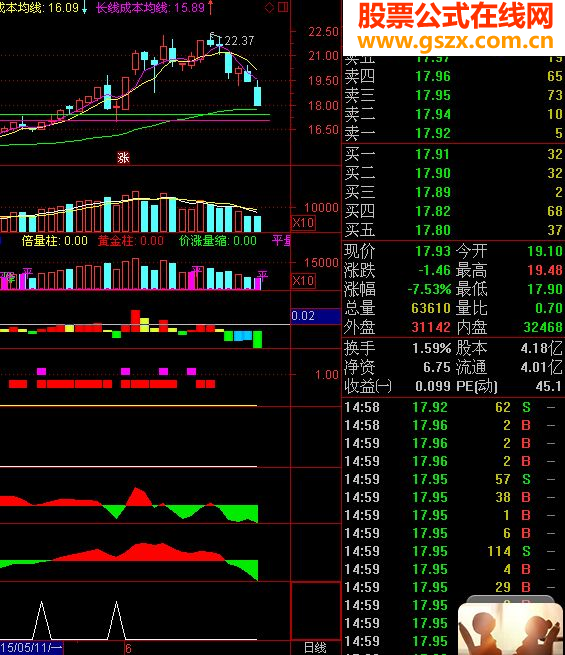
Task: Click the 今开 19.10 value
Action: pos(545,251)
